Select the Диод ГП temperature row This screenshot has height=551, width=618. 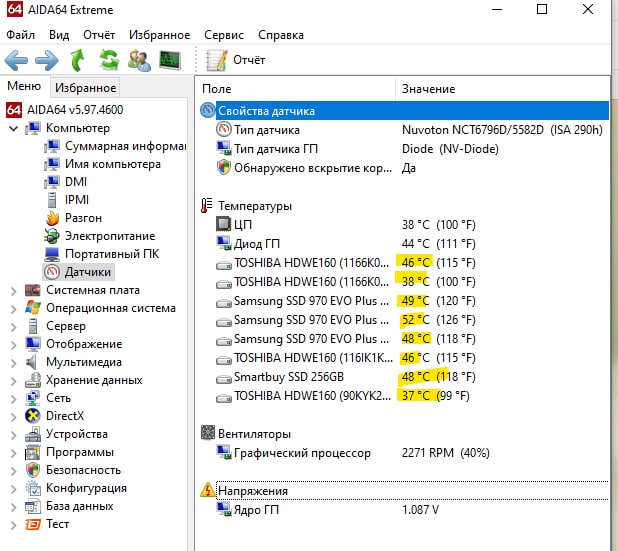(404, 244)
